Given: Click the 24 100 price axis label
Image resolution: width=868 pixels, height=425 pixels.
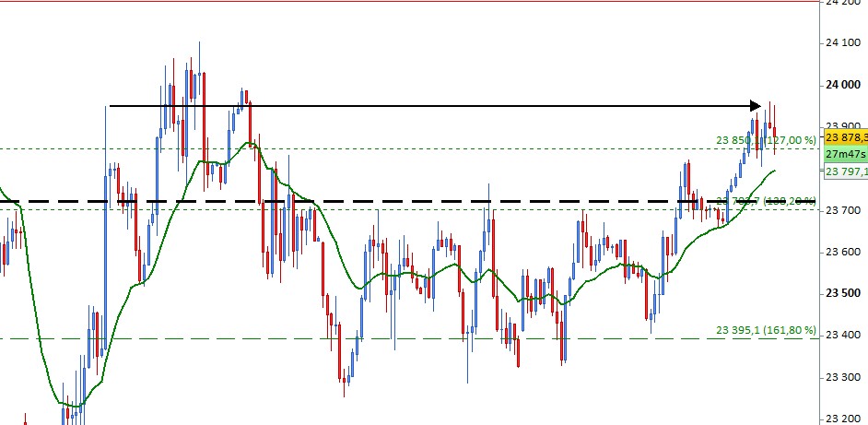Looking at the screenshot, I should (843, 42).
